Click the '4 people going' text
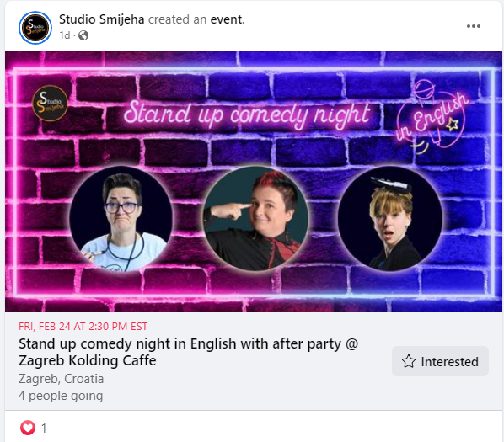504x442 pixels. point(61,396)
